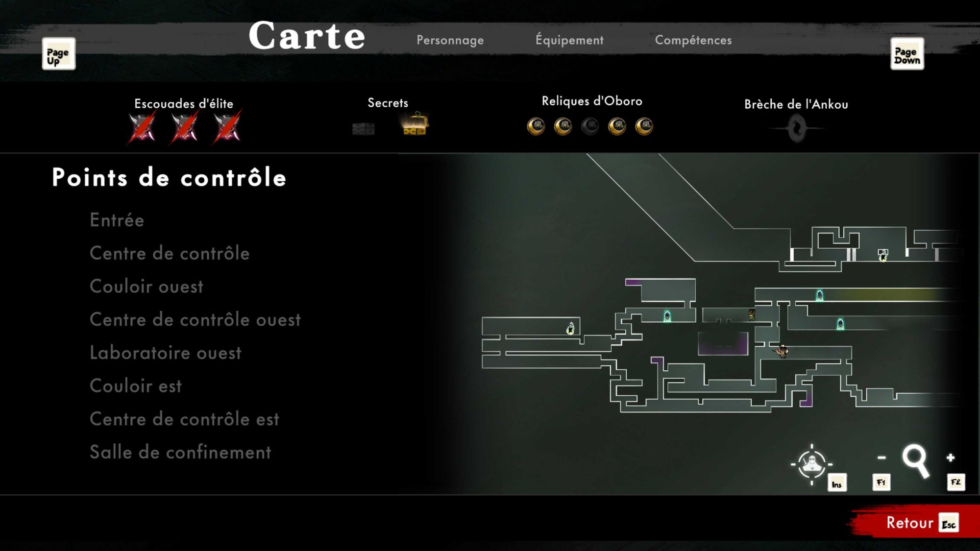980x551 pixels.
Task: Click the Brèche de l'Ankou rift icon
Action: pos(797,129)
